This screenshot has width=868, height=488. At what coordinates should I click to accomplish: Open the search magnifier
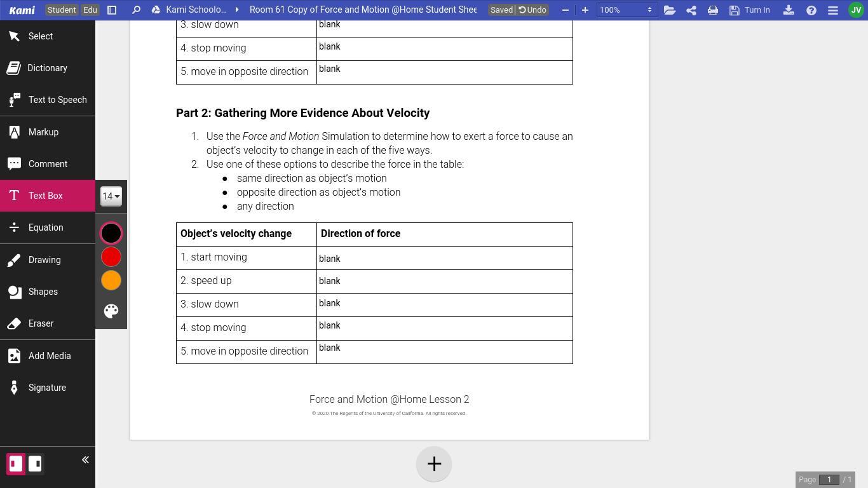136,10
